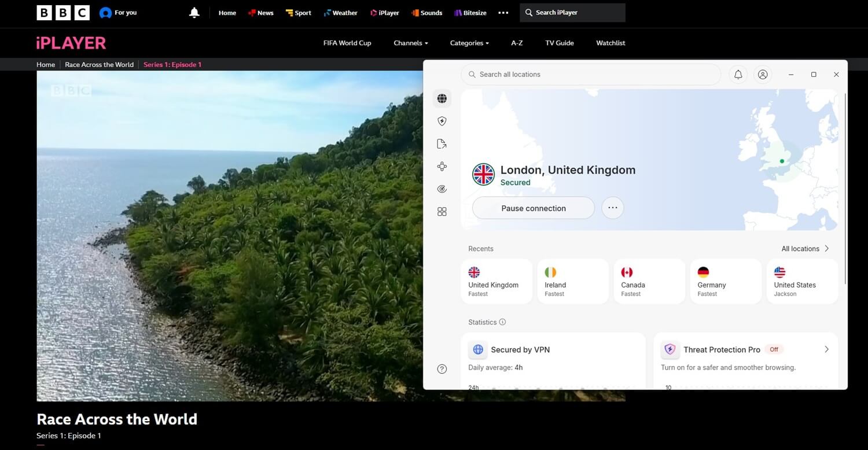Maximize the VPN window

[814, 75]
